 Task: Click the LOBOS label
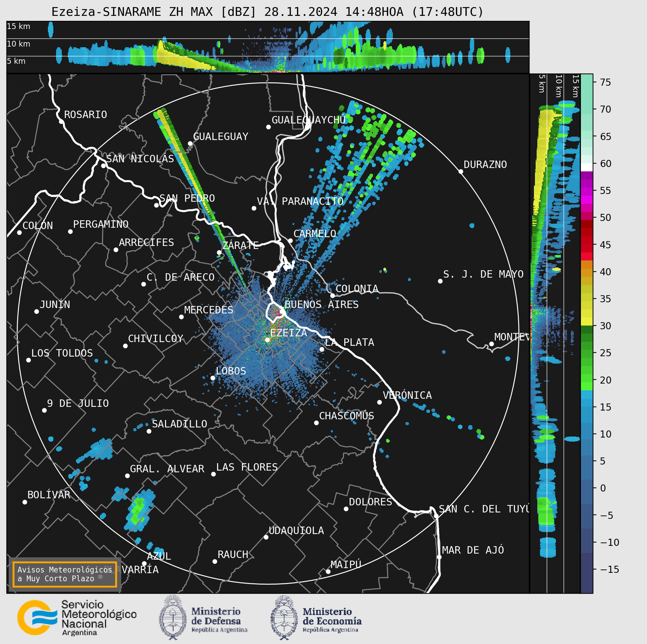pos(231,371)
